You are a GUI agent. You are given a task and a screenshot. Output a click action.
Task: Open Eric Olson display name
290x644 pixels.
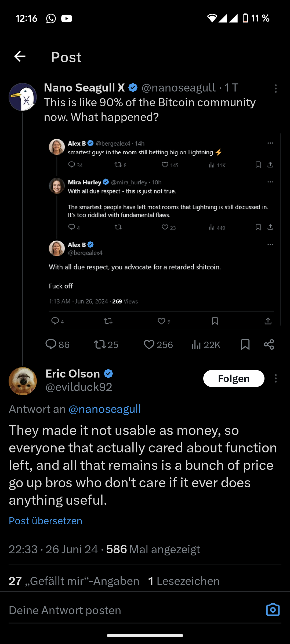pos(73,374)
